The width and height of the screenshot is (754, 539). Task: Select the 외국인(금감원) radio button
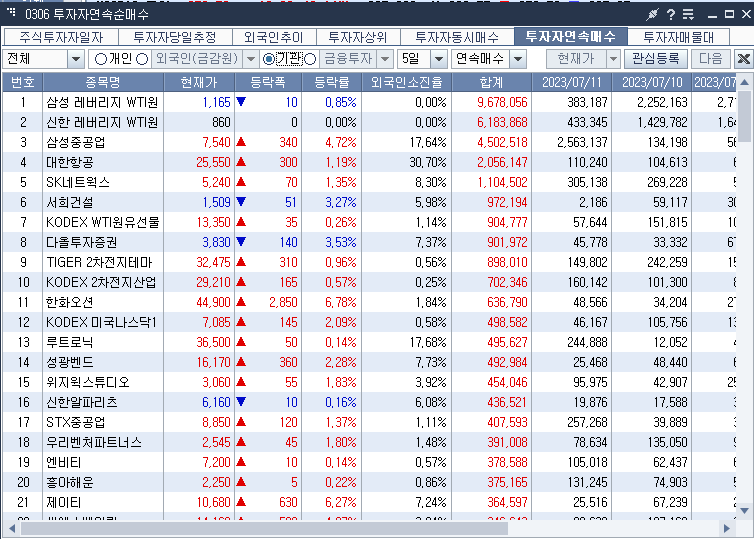pos(142,59)
